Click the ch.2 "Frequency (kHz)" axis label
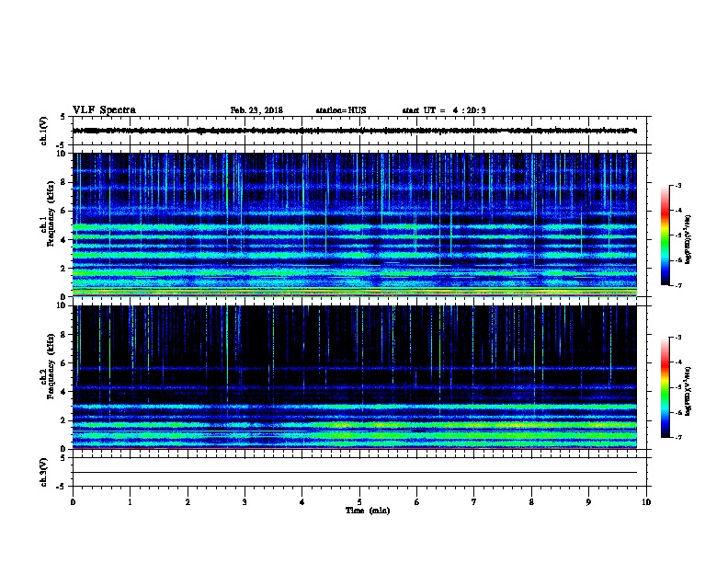The height and width of the screenshot is (563, 728). pyautogui.click(x=51, y=365)
